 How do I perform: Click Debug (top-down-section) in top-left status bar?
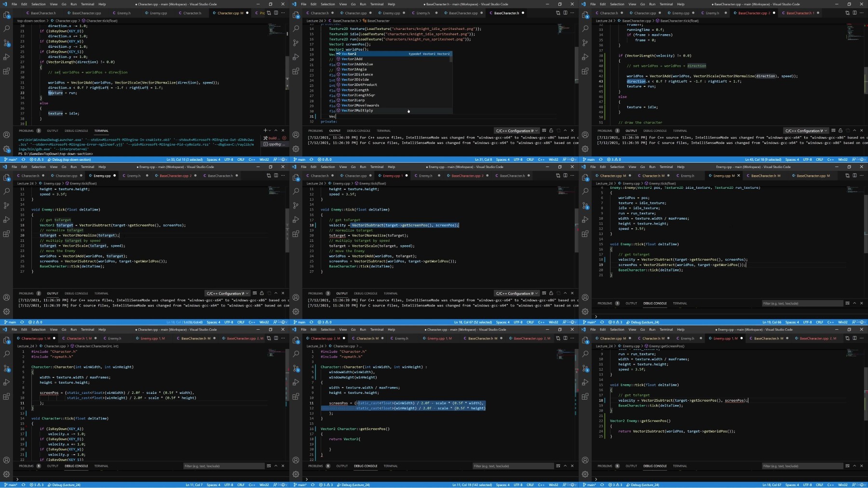tap(68, 159)
